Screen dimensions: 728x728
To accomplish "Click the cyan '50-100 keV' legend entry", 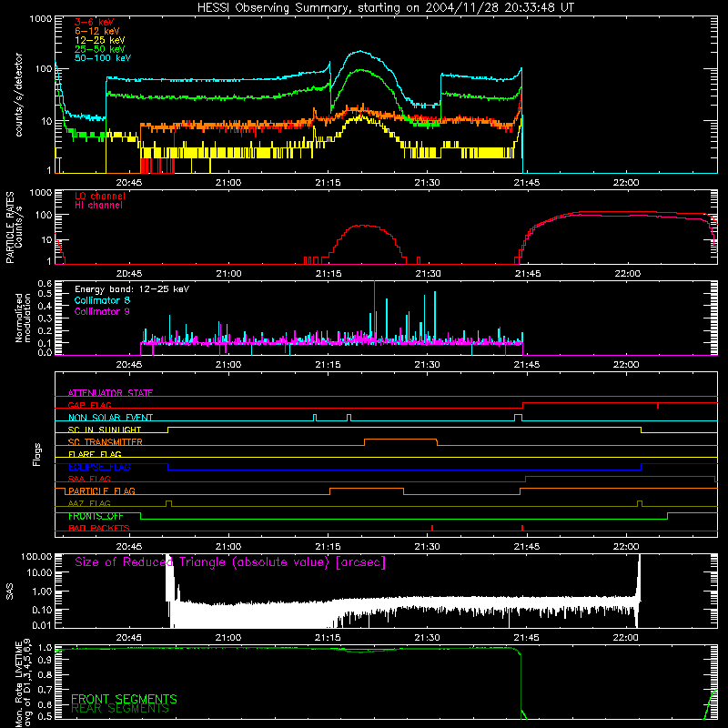I will [x=102, y=58].
